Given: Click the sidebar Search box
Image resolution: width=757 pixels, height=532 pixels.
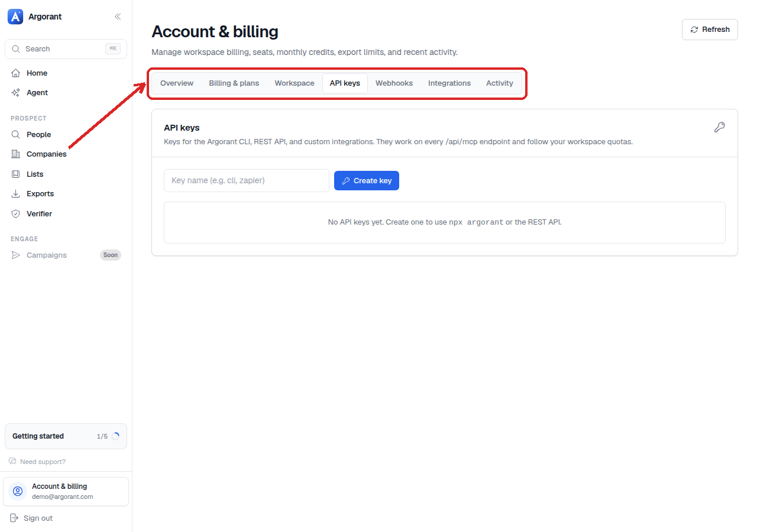Looking at the screenshot, I should [66, 49].
